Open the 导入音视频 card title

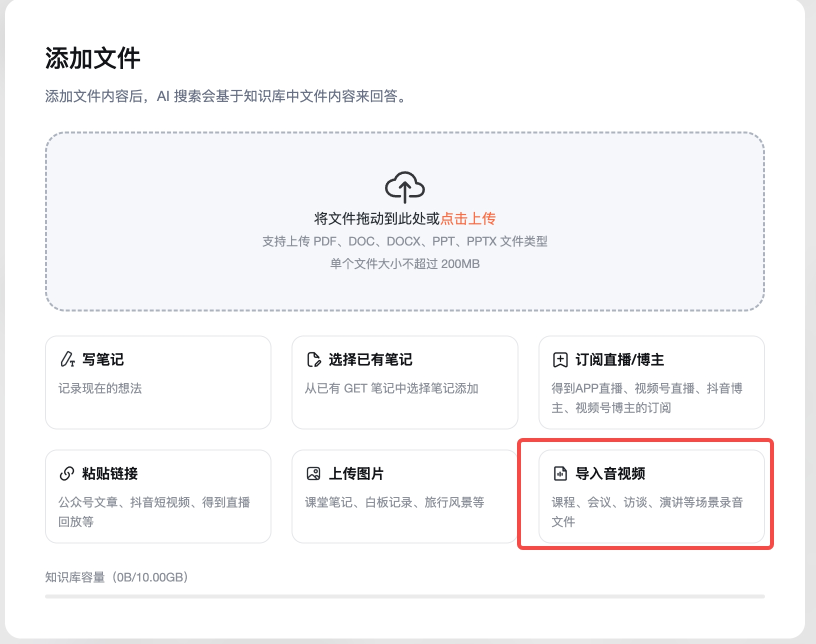pos(610,473)
